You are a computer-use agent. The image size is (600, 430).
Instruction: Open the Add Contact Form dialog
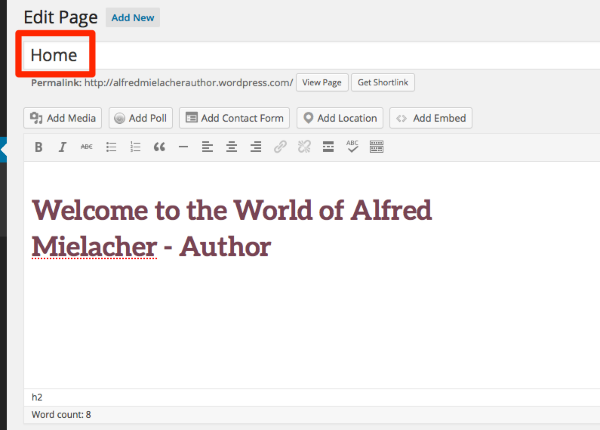(x=235, y=118)
